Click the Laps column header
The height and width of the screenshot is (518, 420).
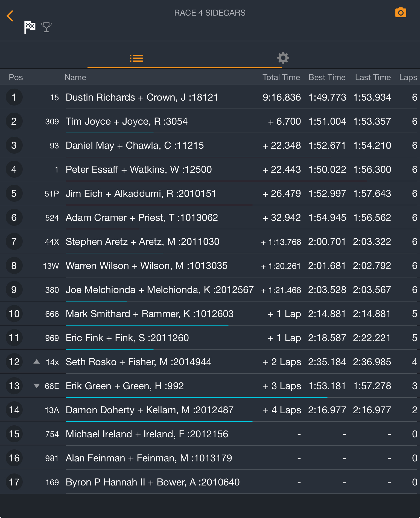pyautogui.click(x=408, y=77)
